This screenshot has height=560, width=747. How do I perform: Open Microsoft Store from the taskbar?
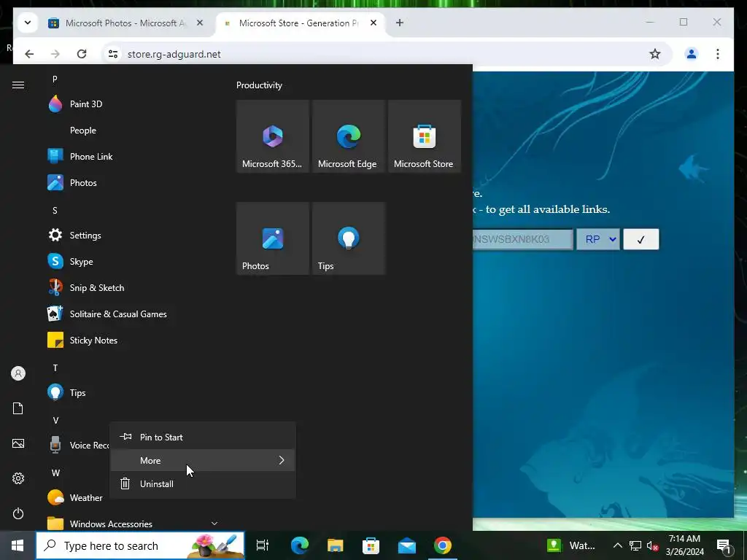click(371, 545)
